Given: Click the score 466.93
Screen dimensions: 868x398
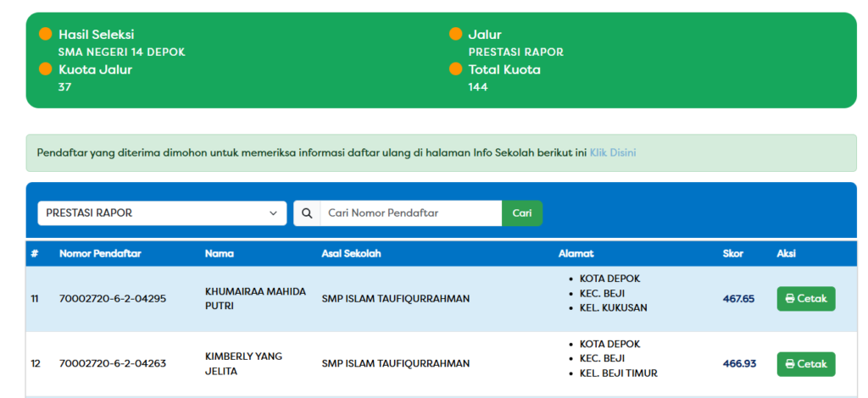Looking at the screenshot, I should click(x=738, y=364).
